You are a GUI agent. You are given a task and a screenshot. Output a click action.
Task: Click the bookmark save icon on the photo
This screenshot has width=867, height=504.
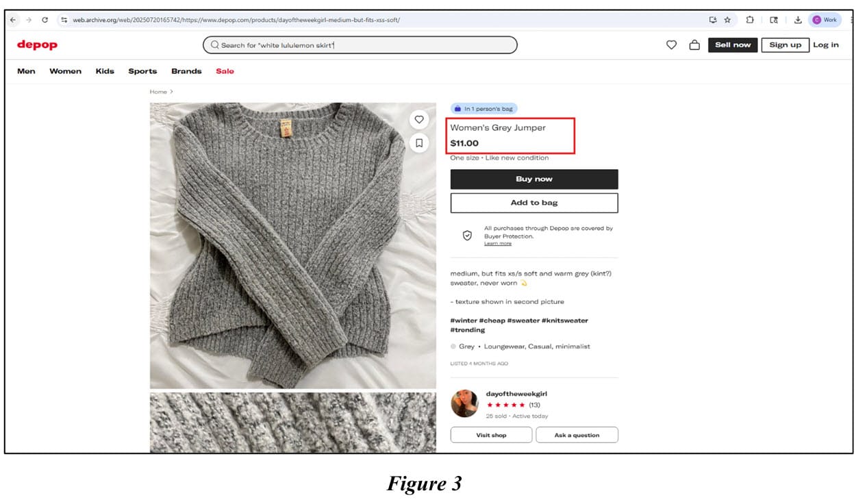[419, 142]
